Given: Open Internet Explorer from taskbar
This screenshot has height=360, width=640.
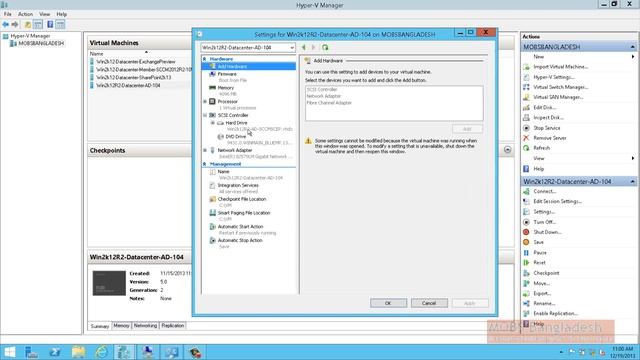Looking at the screenshot, I should point(101,352).
